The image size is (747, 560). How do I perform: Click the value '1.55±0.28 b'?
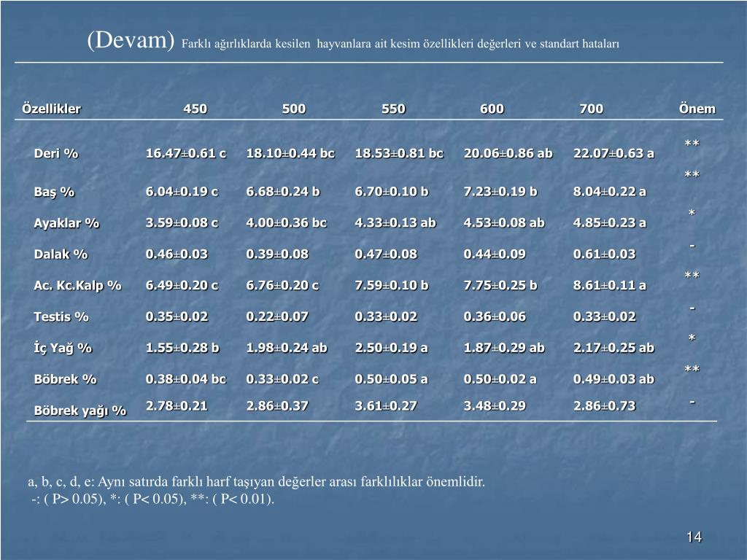point(182,348)
